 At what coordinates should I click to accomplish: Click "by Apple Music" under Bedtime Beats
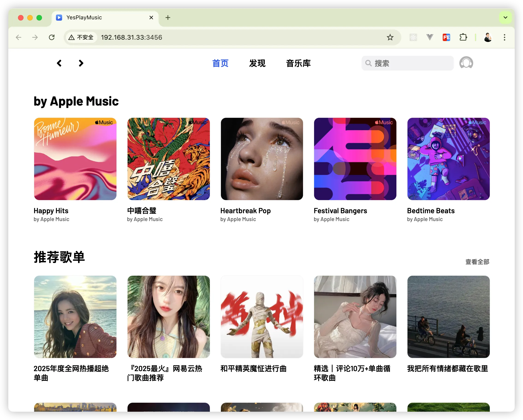425,219
